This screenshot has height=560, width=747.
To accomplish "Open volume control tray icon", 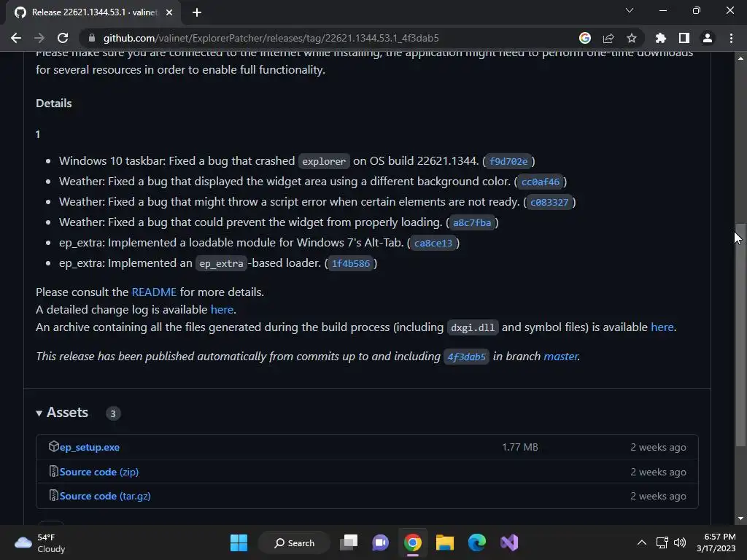I will click(680, 542).
